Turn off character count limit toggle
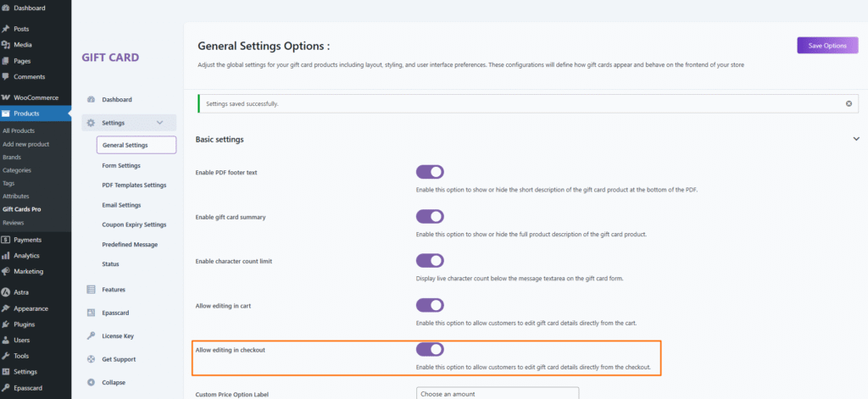This screenshot has width=868, height=399. (x=430, y=261)
